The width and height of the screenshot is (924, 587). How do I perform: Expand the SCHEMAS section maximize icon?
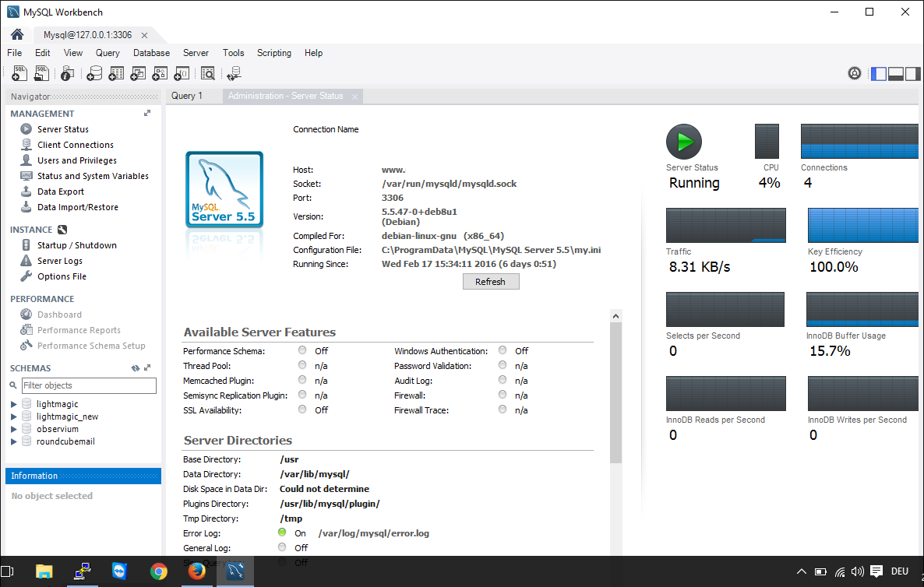[x=147, y=367]
